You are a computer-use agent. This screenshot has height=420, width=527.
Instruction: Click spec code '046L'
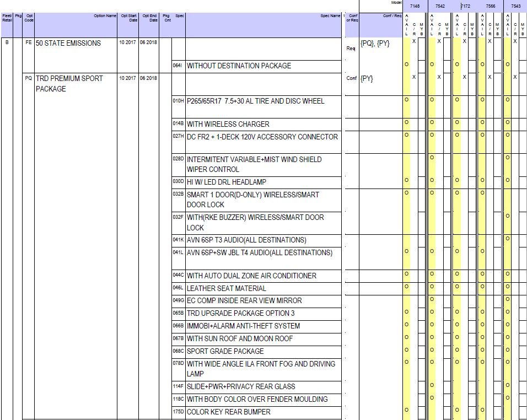[178, 288]
